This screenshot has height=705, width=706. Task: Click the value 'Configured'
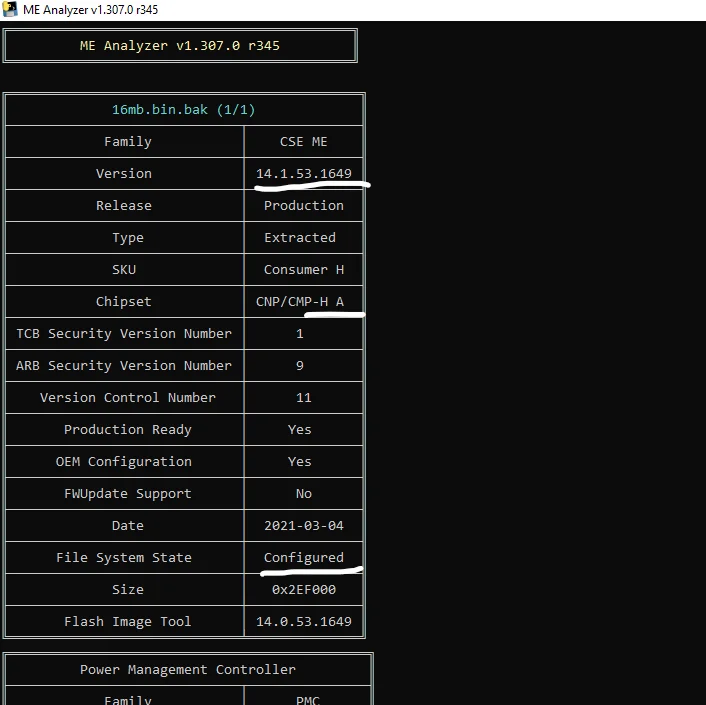pos(303,557)
